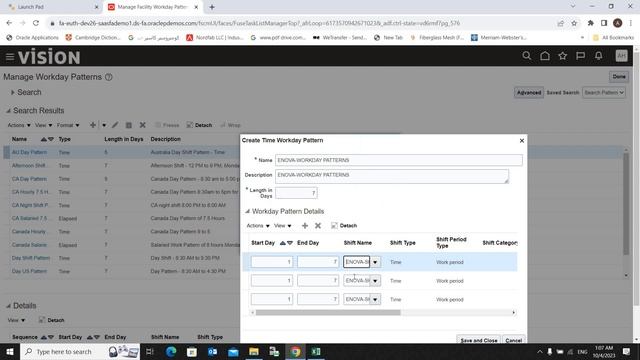Open the Saved Search dropdown

coord(603,93)
